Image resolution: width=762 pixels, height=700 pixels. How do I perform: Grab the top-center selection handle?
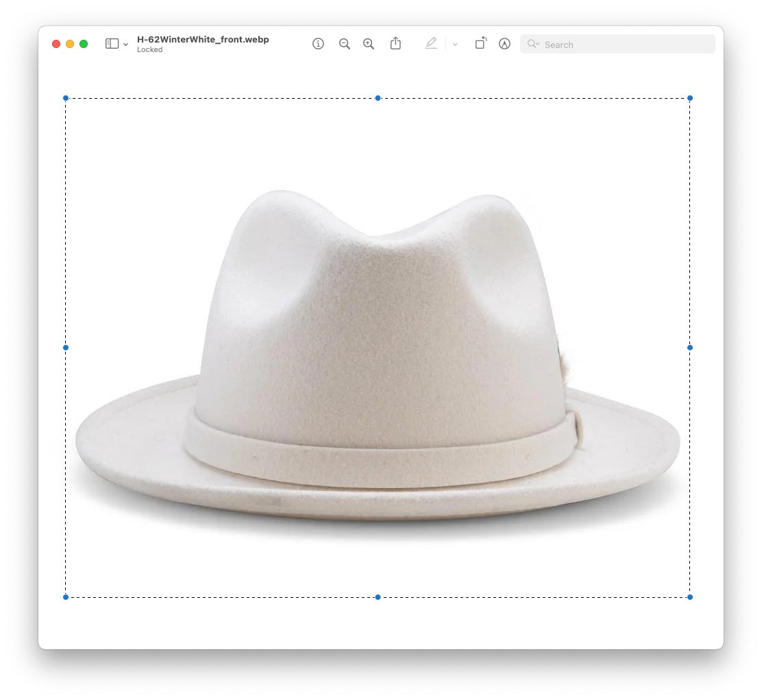pos(378,98)
